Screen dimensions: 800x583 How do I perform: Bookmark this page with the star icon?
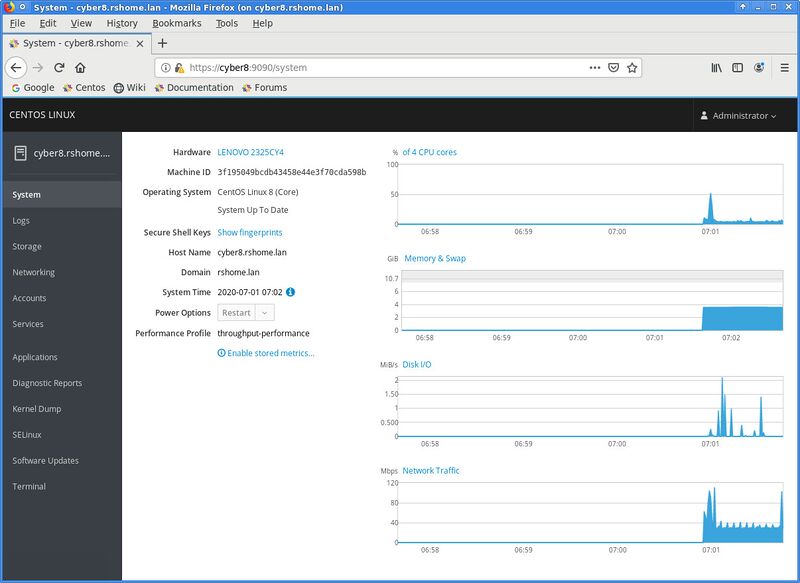pos(632,68)
